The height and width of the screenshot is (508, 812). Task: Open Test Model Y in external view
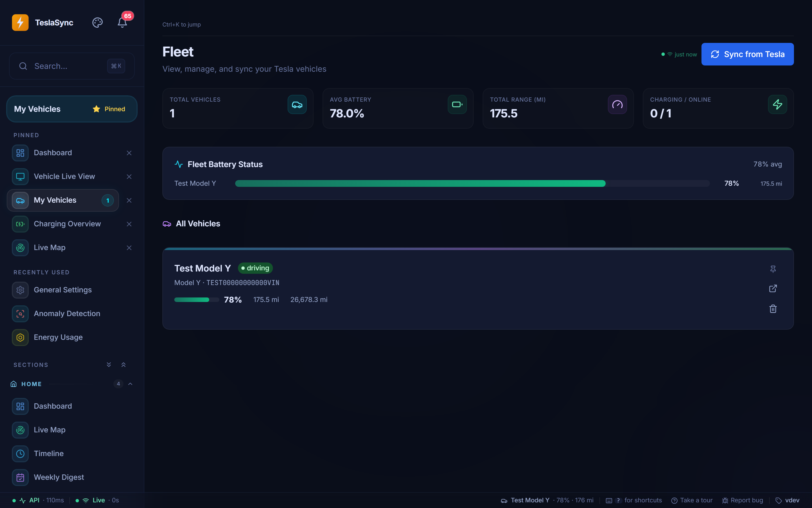[773, 289]
